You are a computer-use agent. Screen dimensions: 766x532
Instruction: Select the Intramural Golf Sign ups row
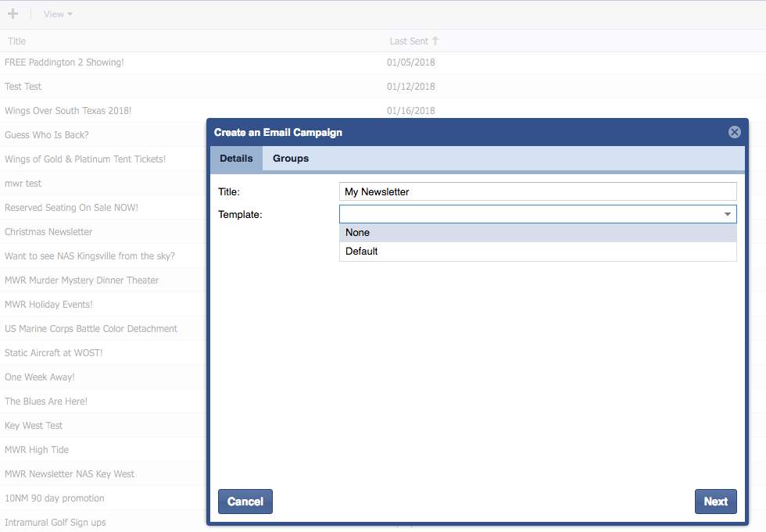pyautogui.click(x=55, y=523)
